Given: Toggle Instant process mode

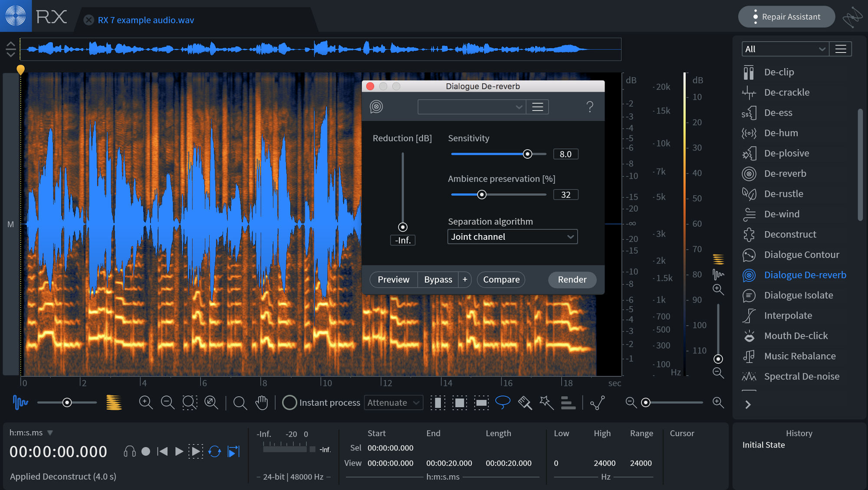Looking at the screenshot, I should pos(289,402).
